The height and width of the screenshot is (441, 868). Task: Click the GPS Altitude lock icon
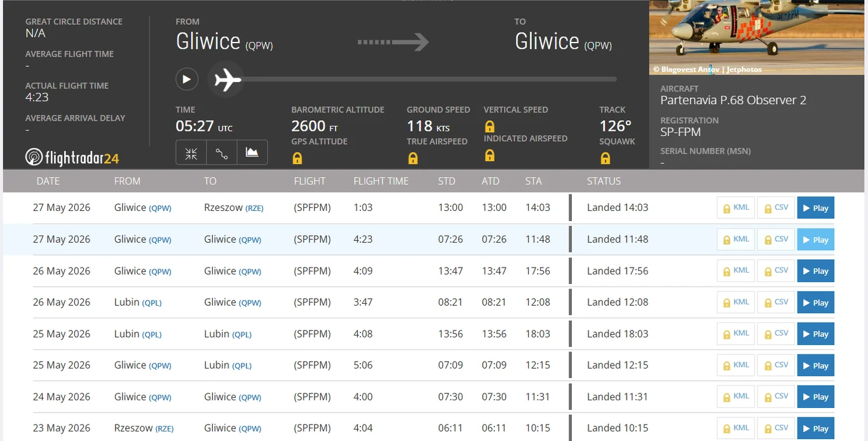[297, 158]
